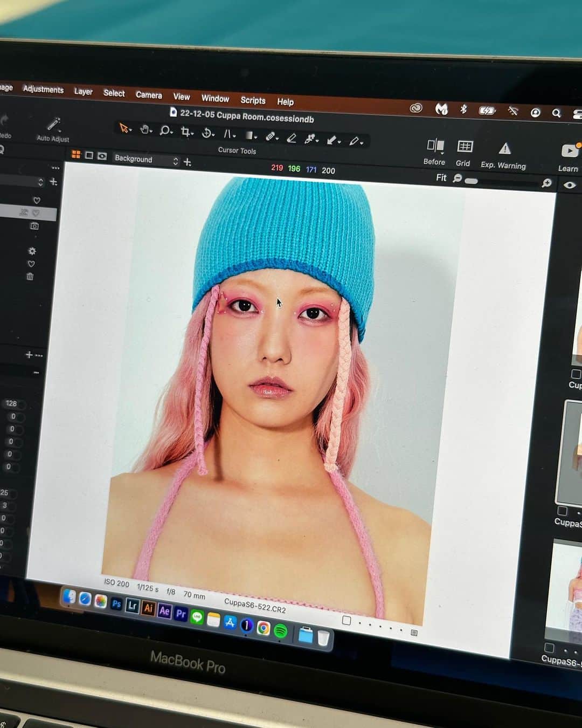Add a new layer with plus icon

point(188,162)
